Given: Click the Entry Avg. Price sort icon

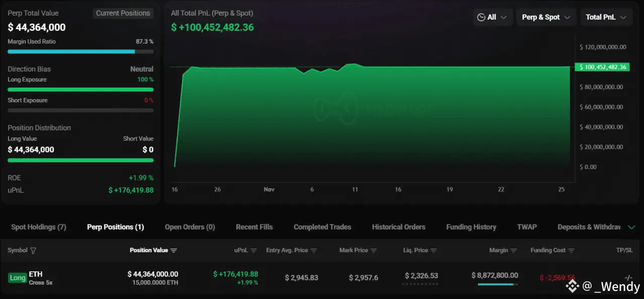Looking at the screenshot, I should click(x=313, y=251).
